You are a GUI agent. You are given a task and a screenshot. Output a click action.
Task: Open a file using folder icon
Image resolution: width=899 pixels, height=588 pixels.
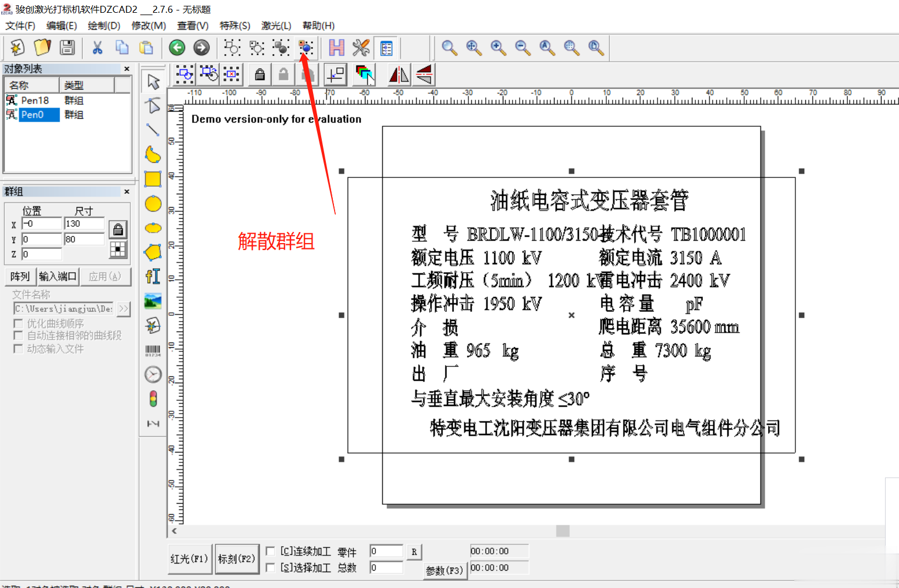42,48
